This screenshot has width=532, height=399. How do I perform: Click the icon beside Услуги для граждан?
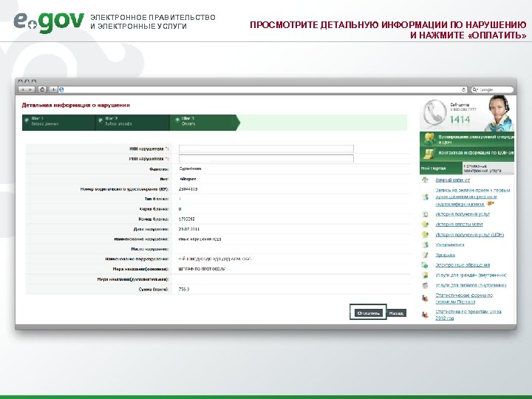pos(425,275)
